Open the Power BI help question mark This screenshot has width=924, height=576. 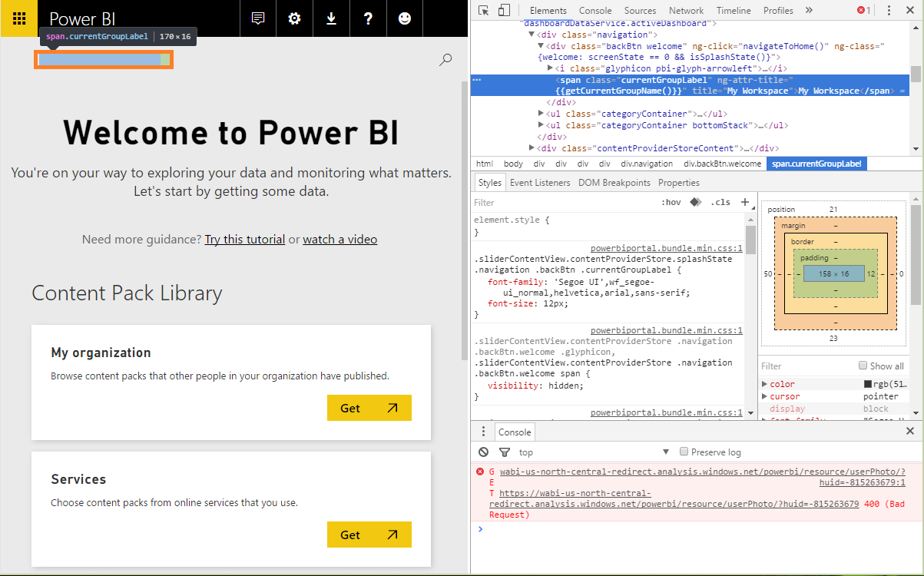coord(368,18)
